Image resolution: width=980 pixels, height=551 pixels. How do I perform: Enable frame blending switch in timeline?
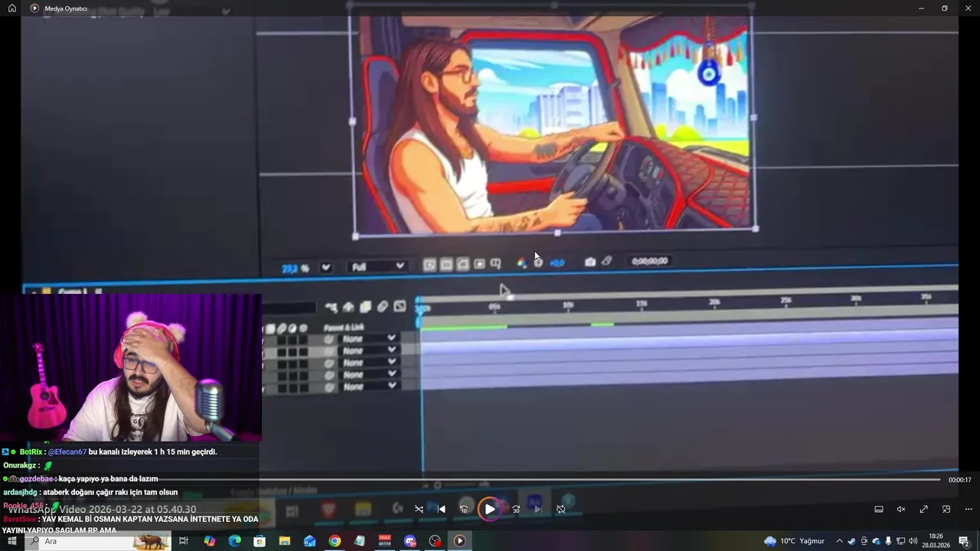(x=365, y=307)
